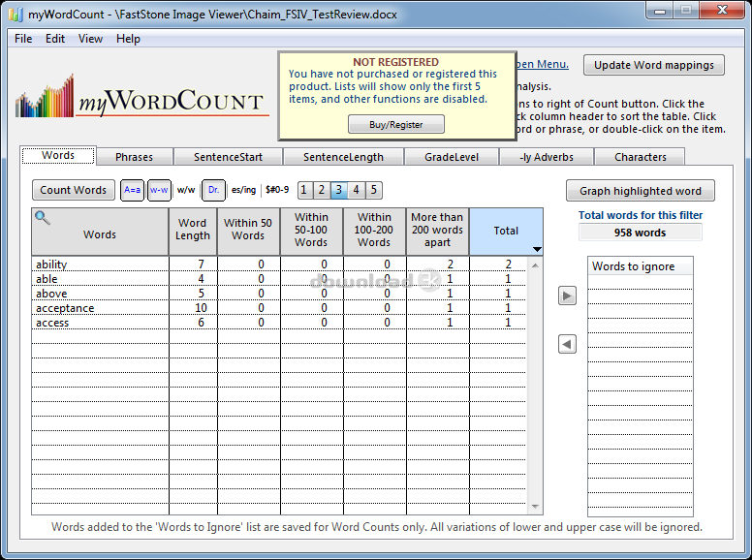Click table scrollbar up arrow
This screenshot has width=752, height=560.
click(535, 265)
